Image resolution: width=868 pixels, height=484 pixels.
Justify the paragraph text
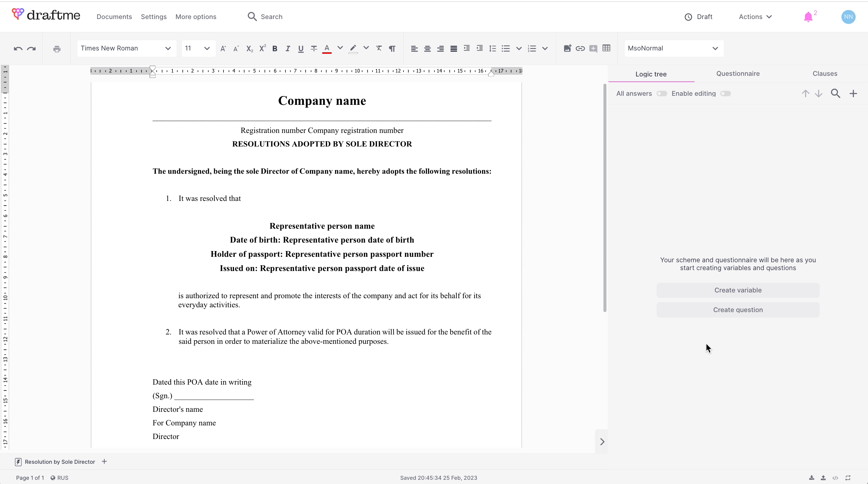point(454,49)
